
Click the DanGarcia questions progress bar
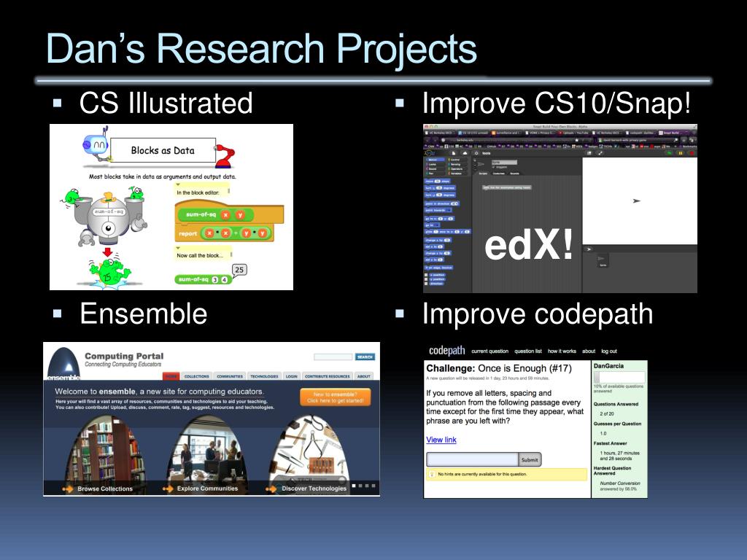tap(619, 377)
